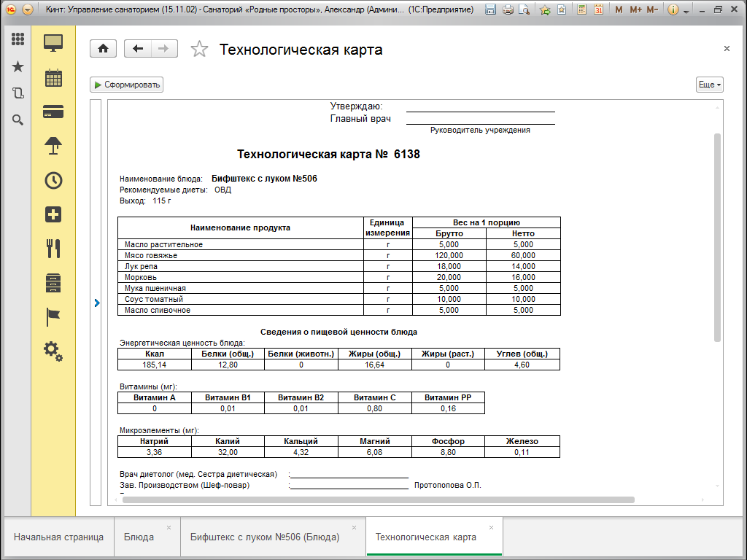Go to the home page button
This screenshot has width=747, height=560.
(x=104, y=49)
